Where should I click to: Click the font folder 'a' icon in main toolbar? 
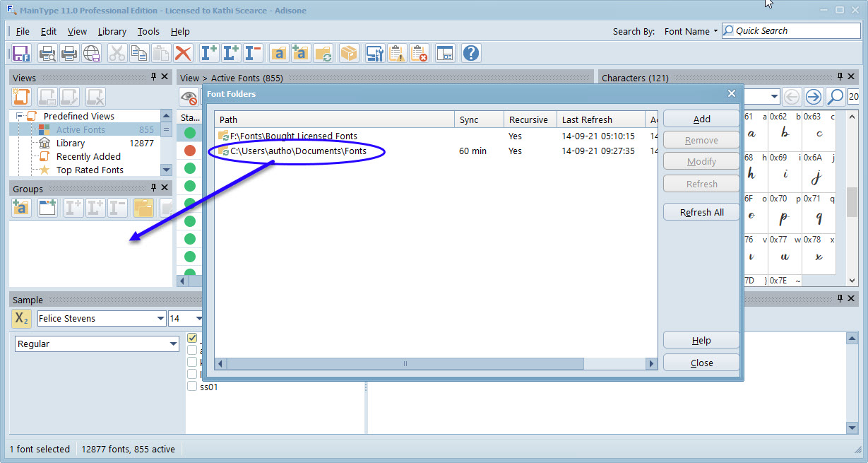pos(279,53)
